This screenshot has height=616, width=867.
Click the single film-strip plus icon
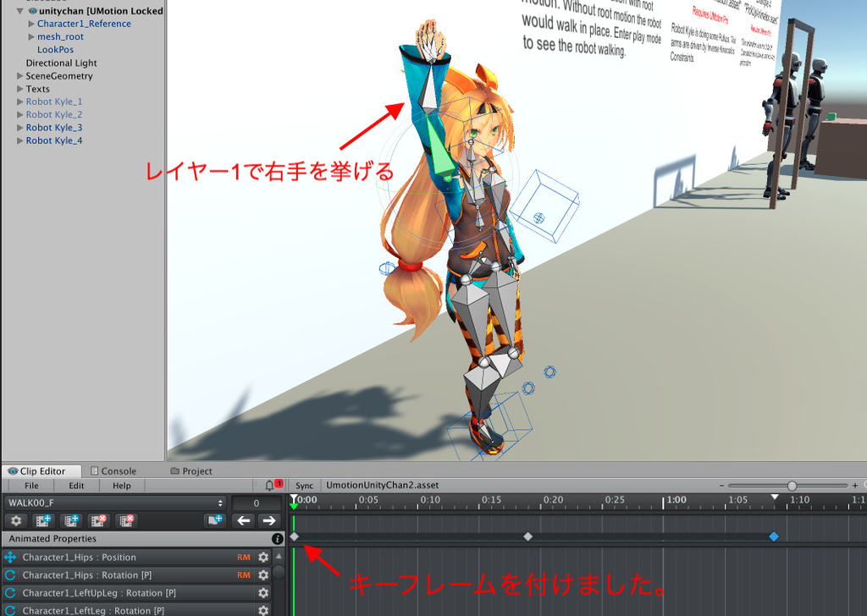[x=43, y=520]
